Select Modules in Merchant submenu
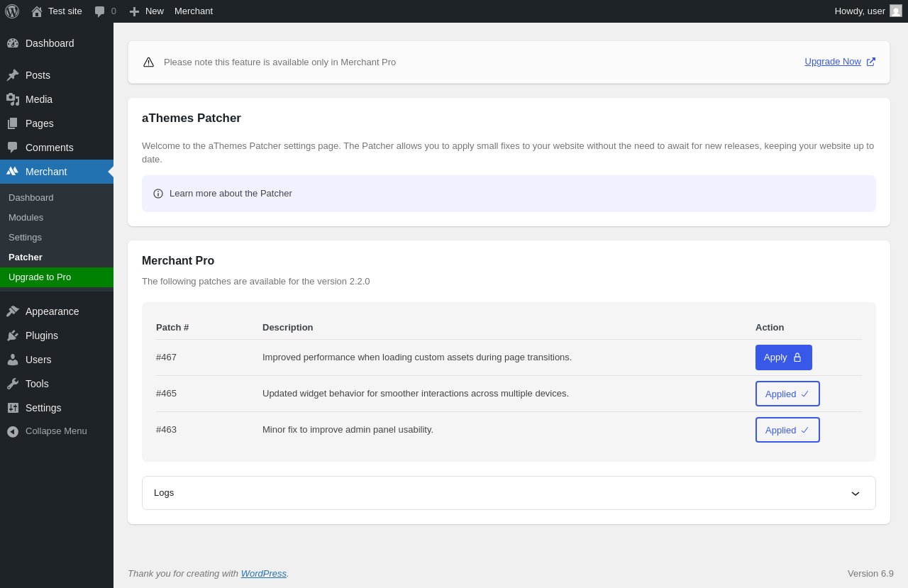This screenshot has width=908, height=588. click(x=26, y=218)
